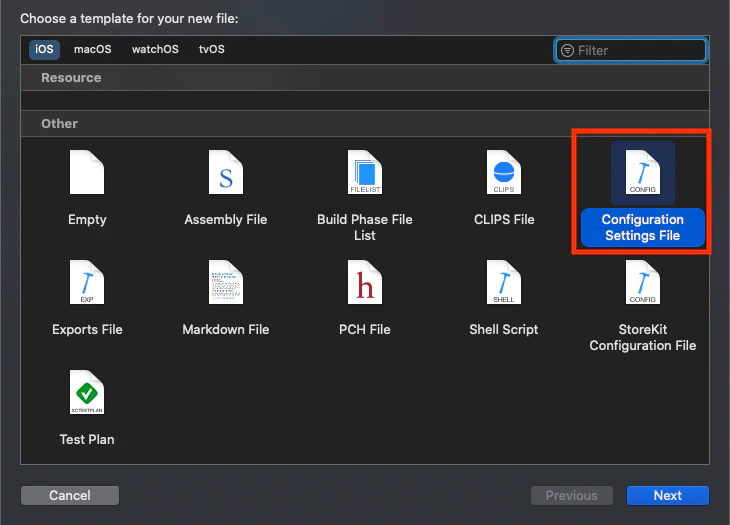This screenshot has height=525, width=730.
Task: Cancel the new file dialog
Action: coord(70,495)
